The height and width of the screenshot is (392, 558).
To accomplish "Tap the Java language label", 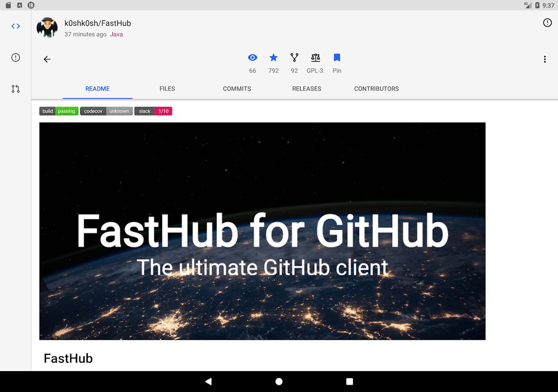I will 116,34.
